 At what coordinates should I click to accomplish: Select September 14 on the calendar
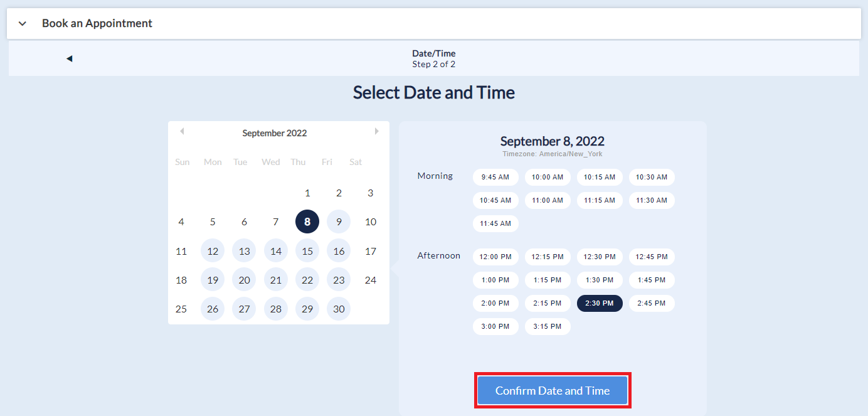click(276, 251)
